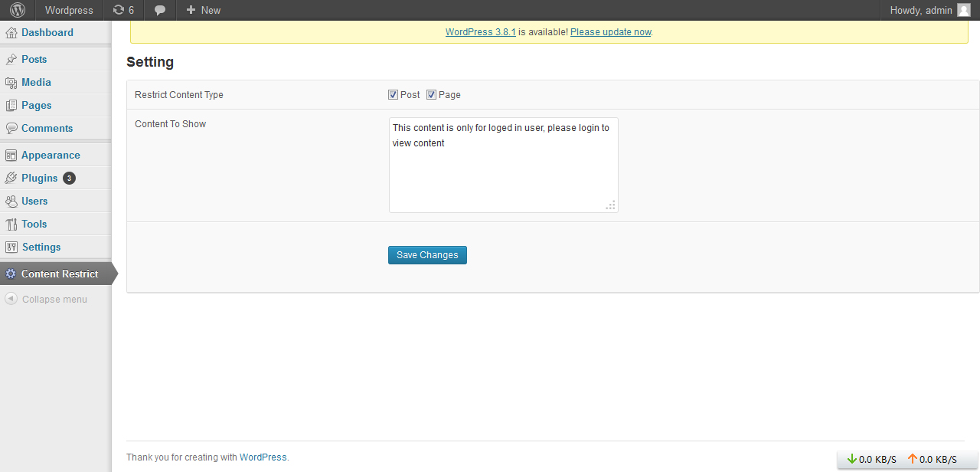Click the 0.0 KB/S download speed text
The height and width of the screenshot is (472, 980).
click(877, 460)
